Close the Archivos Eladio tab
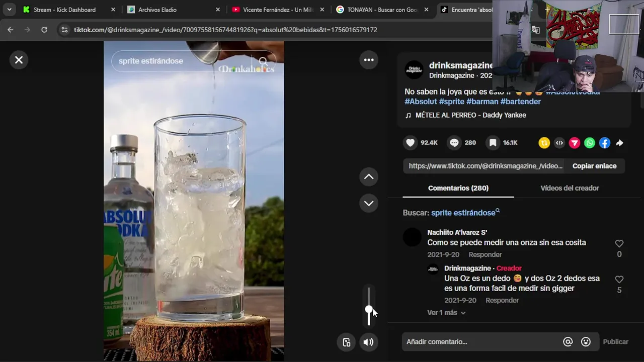644x362 pixels. coord(217,10)
